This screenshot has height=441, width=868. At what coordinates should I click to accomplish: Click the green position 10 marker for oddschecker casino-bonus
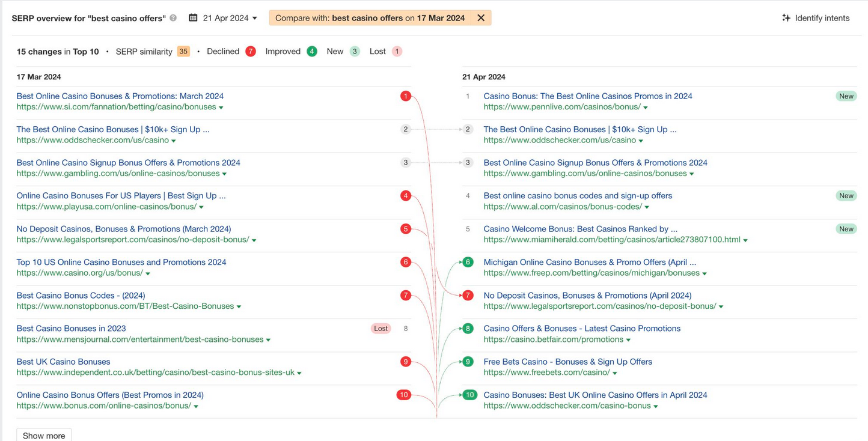[470, 395]
